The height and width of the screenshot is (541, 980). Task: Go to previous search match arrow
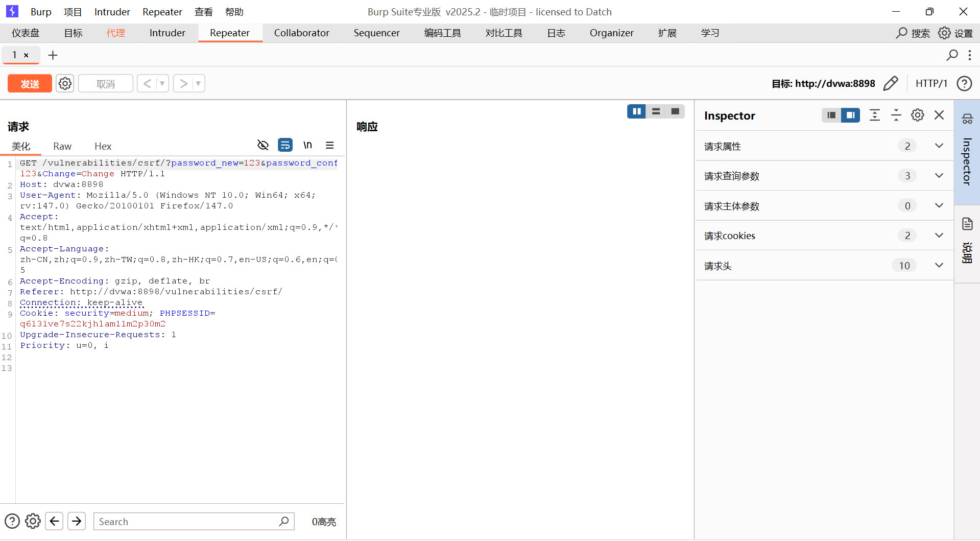[x=54, y=521]
